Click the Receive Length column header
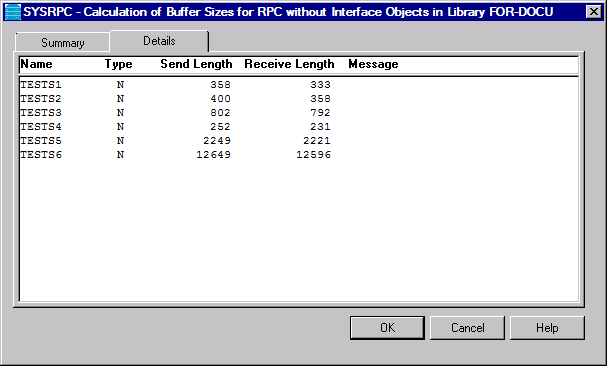 [x=289, y=64]
